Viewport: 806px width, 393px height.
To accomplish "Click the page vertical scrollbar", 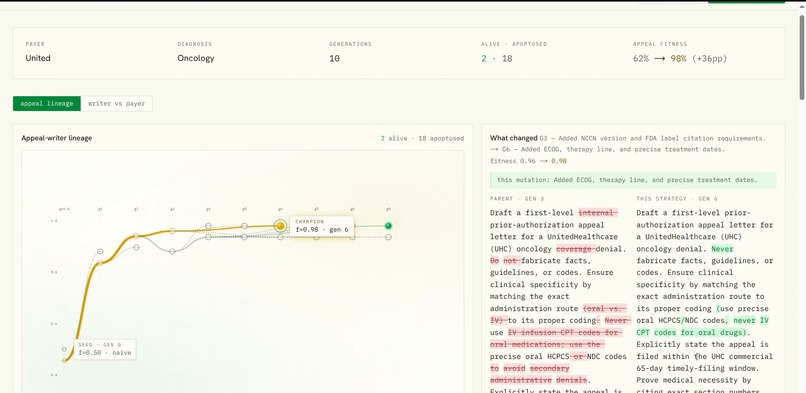I will tap(802, 57).
